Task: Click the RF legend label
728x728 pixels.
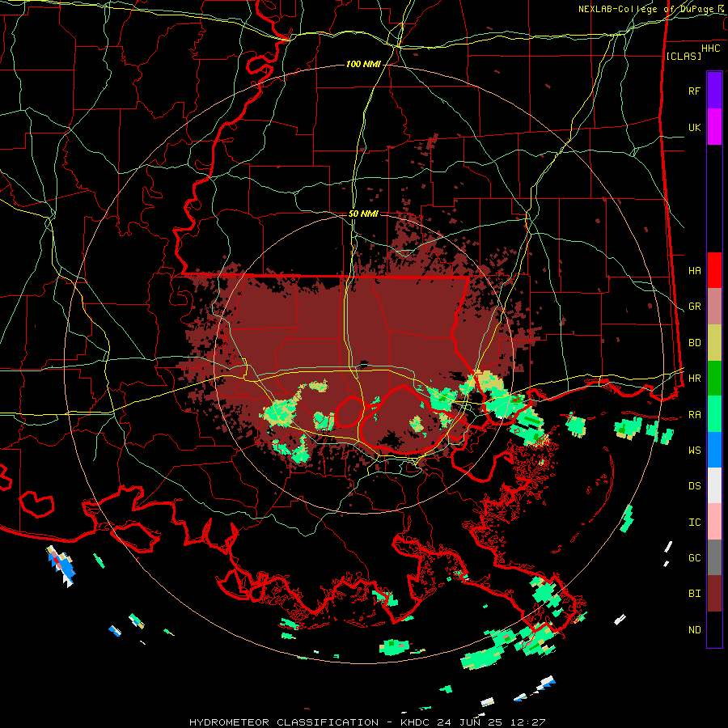Action: click(694, 91)
